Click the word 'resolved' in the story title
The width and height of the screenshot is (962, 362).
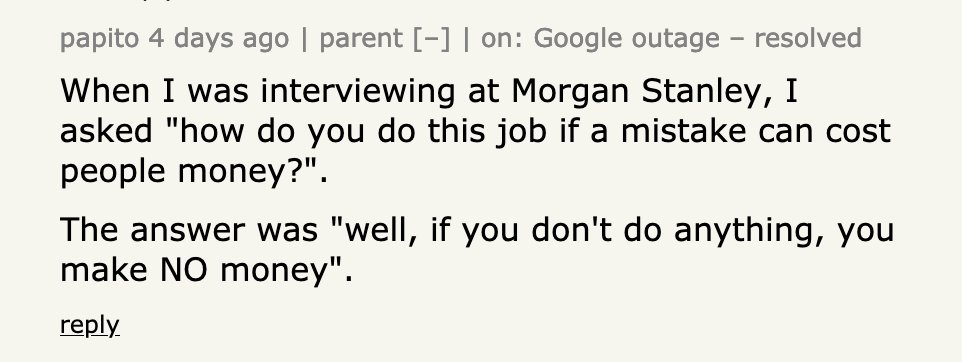[808, 39]
